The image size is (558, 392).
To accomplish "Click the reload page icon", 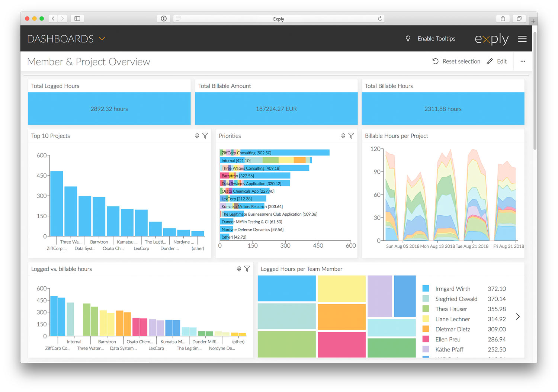I will pos(380,19).
